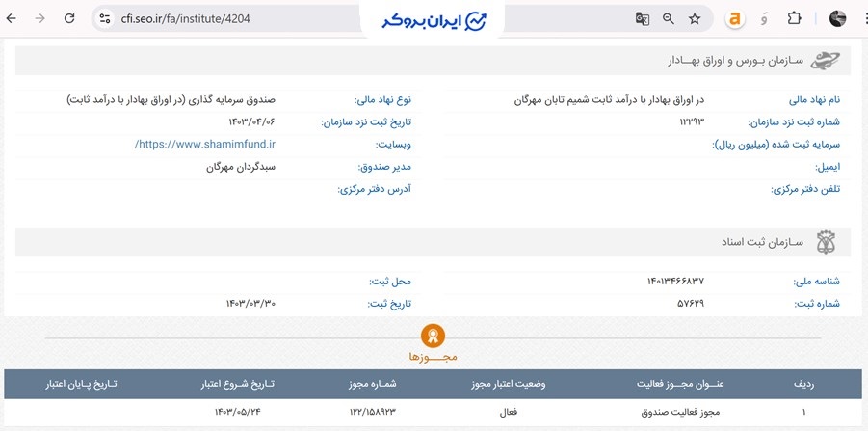Click the تلفن دفتر مرکزی label

point(805,189)
